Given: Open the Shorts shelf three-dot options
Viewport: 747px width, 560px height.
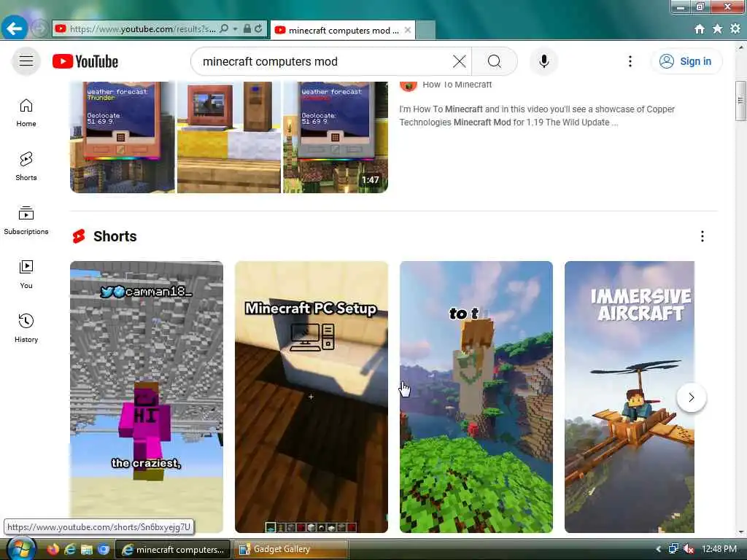Looking at the screenshot, I should click(x=703, y=236).
